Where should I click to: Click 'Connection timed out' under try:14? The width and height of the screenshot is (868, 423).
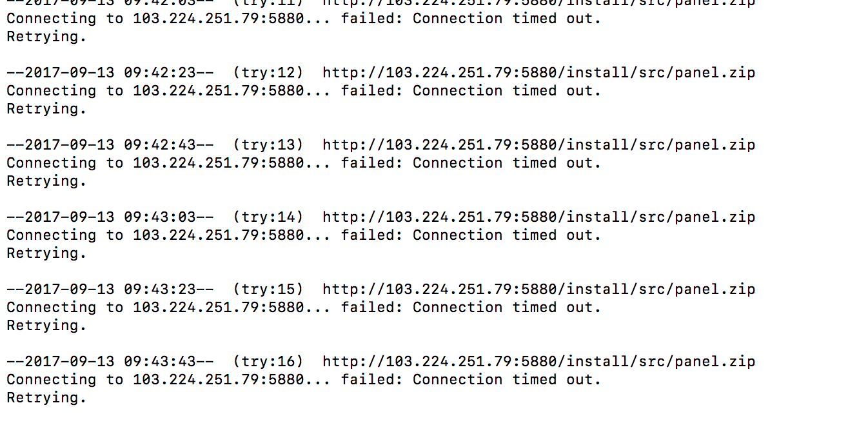coord(504,235)
